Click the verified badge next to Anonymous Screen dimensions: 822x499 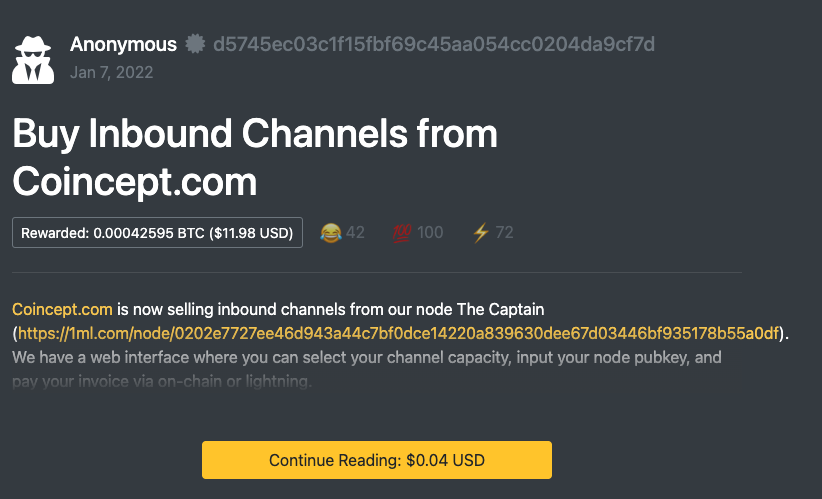click(195, 44)
